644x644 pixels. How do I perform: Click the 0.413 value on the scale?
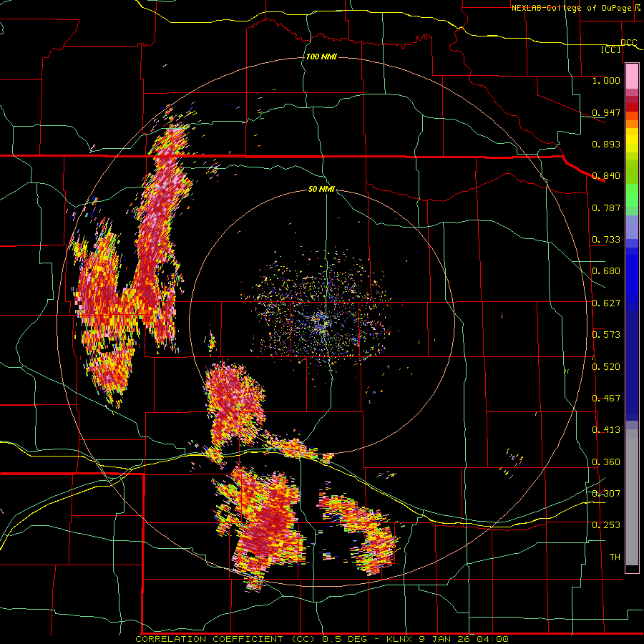(606, 430)
